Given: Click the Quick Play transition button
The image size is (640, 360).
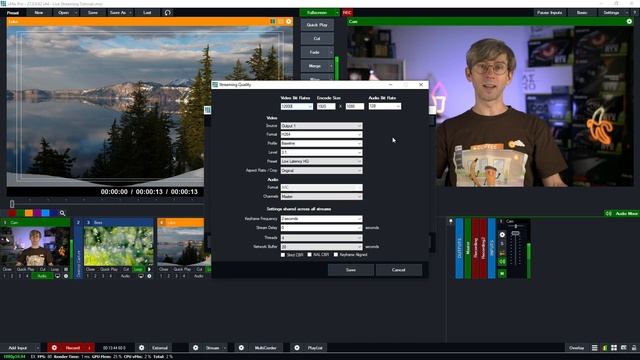Looking at the screenshot, I should click(x=317, y=25).
